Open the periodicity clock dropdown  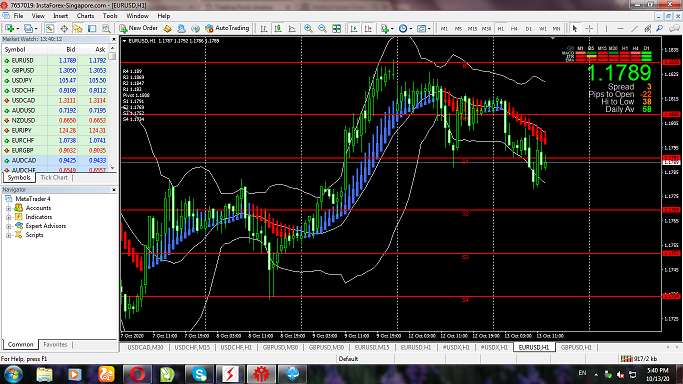(406, 28)
